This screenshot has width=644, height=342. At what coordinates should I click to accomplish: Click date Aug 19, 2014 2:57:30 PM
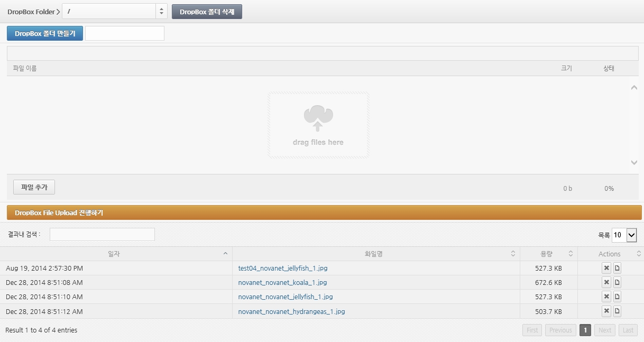pyautogui.click(x=44, y=268)
